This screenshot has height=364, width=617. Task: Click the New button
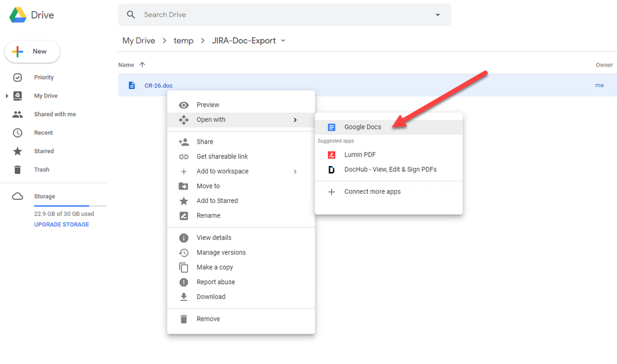pos(32,52)
